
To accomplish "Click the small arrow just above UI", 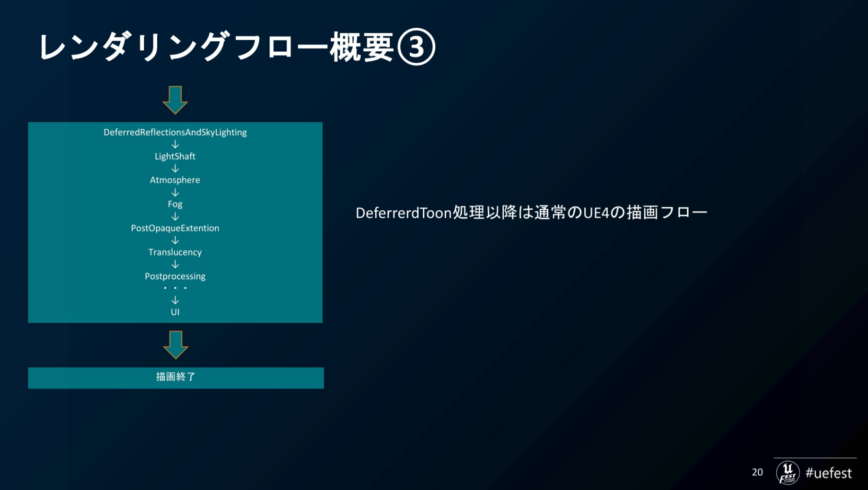I will point(175,300).
